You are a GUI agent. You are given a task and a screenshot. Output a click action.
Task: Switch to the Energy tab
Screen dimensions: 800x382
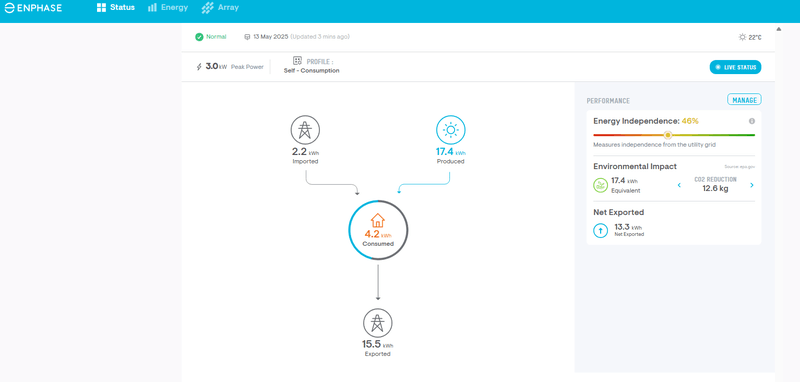168,8
